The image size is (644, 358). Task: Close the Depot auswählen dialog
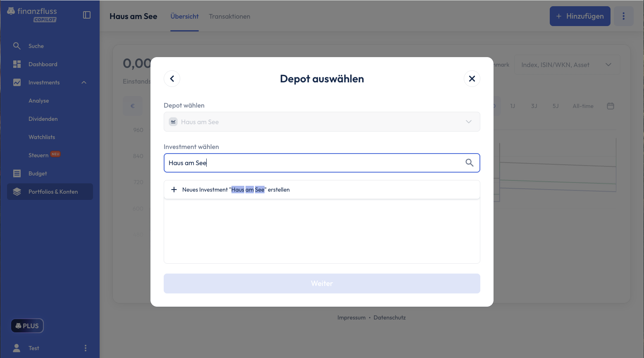[472, 79]
